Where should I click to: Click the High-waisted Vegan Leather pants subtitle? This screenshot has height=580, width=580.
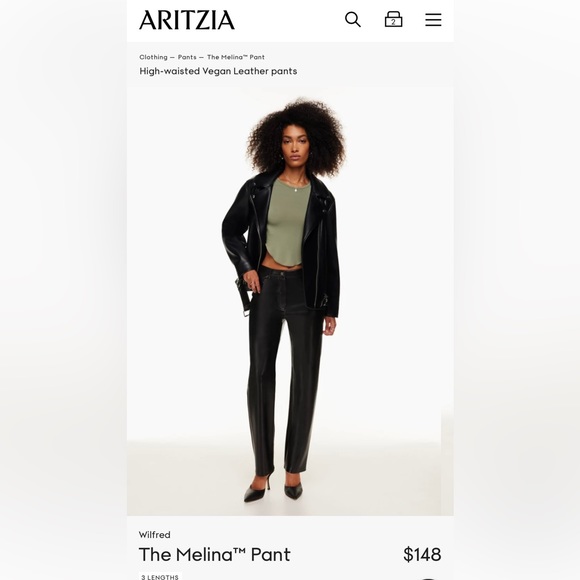[218, 71]
